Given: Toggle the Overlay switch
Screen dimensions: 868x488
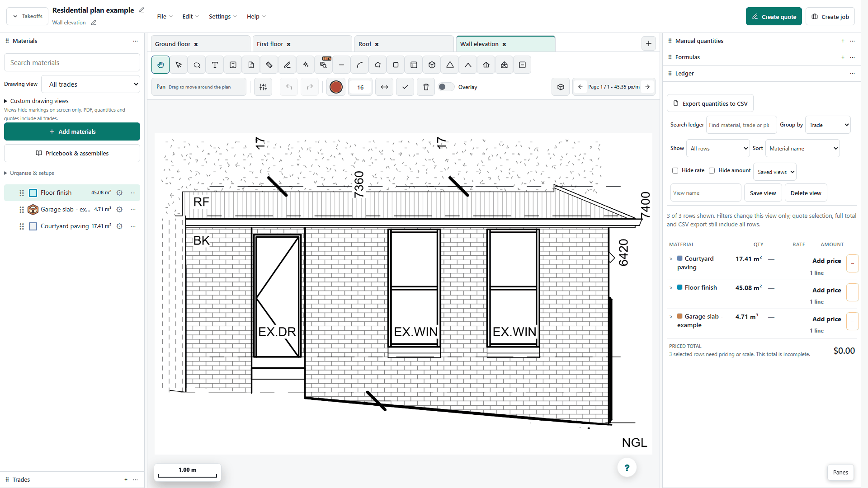Looking at the screenshot, I should pos(446,87).
